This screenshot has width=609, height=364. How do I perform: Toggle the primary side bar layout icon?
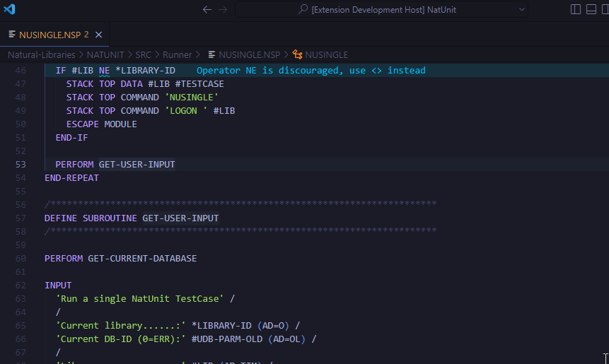(x=576, y=9)
